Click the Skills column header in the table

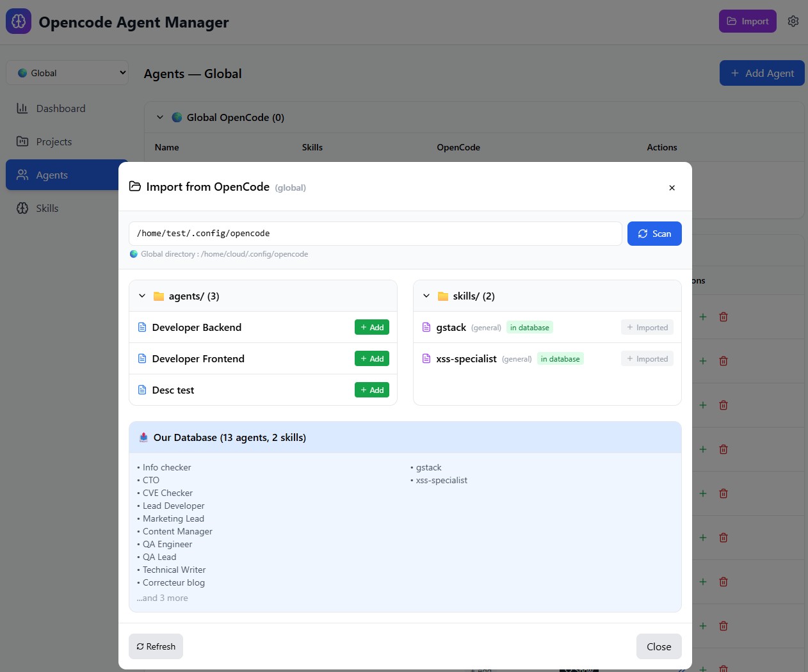point(312,147)
